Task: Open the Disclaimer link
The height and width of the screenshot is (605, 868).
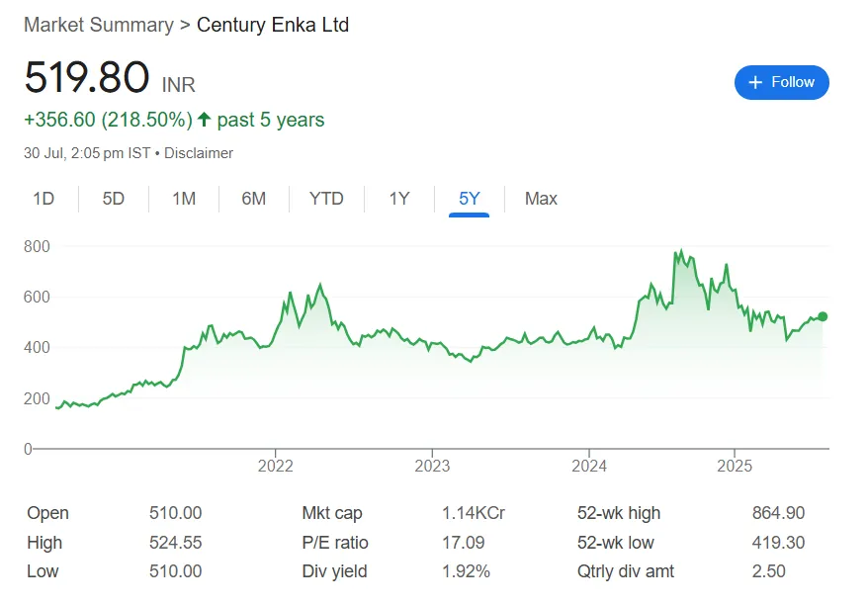Action: coord(199,153)
